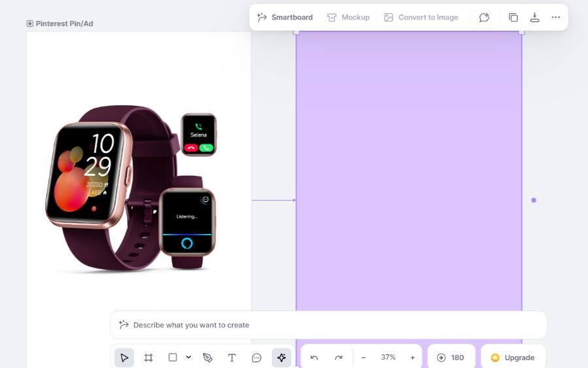Click the plus-circle icon beside 180
Screen dimensions: 588x368
pyautogui.click(x=442, y=358)
